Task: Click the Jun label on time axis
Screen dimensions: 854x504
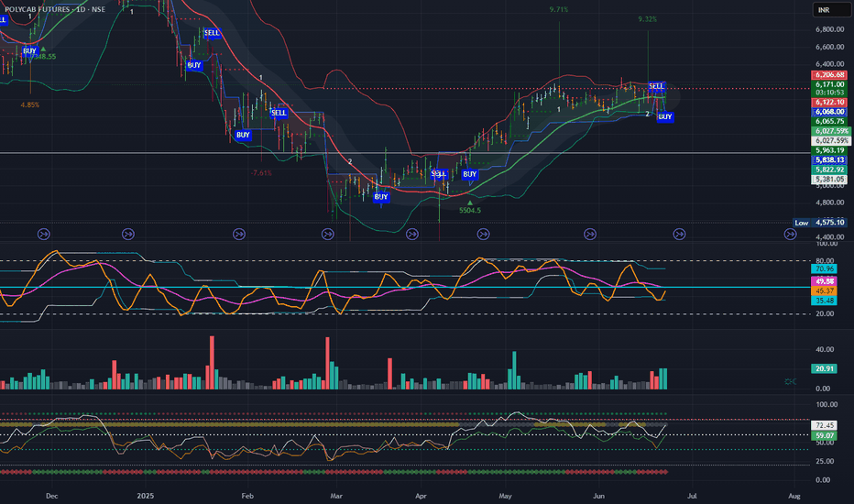Action: 599,496
